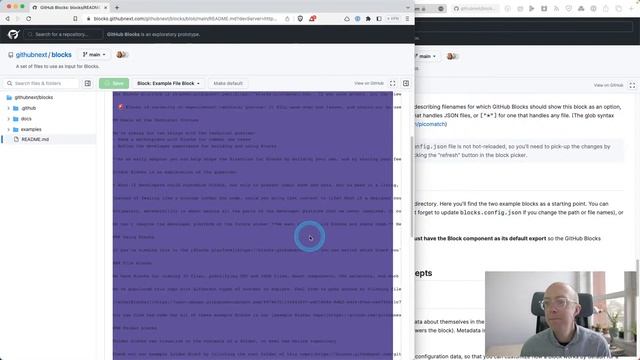
Task: Expand the docs folder
Action: pyautogui.click(x=9, y=119)
